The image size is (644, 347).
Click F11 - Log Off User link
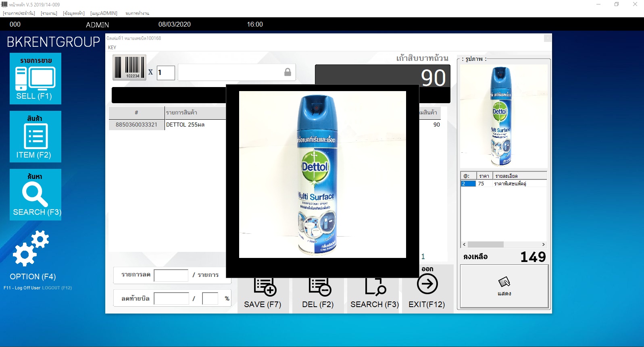click(22, 288)
